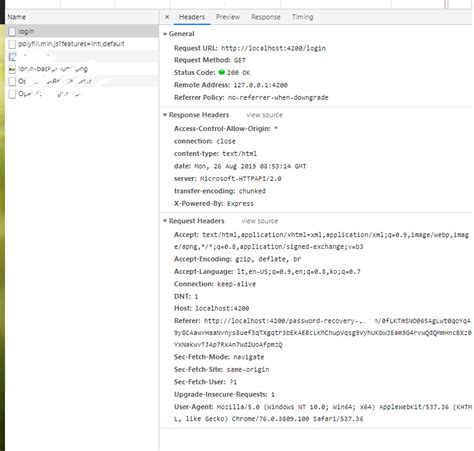Collapse the General section
The image size is (474, 451).
(165, 34)
